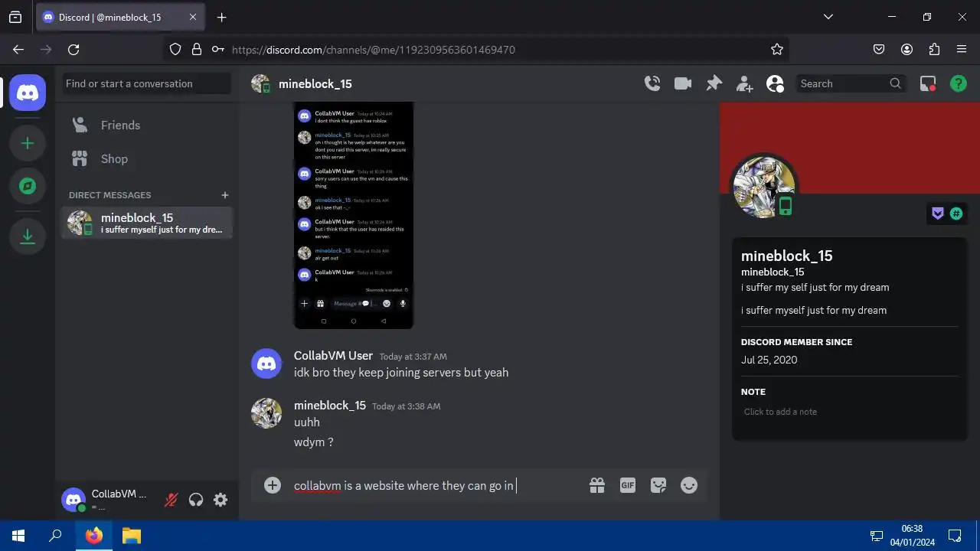Click mineblock_15 name in the header

coord(315,83)
